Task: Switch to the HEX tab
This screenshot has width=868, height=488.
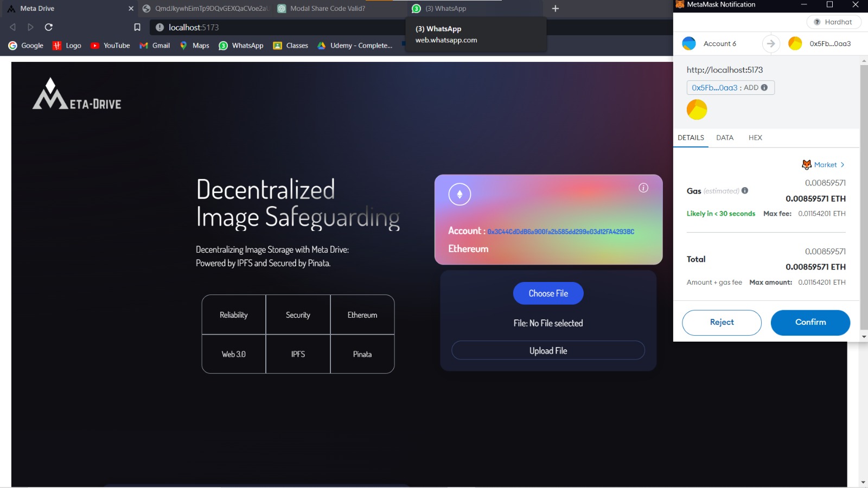Action: tap(755, 138)
